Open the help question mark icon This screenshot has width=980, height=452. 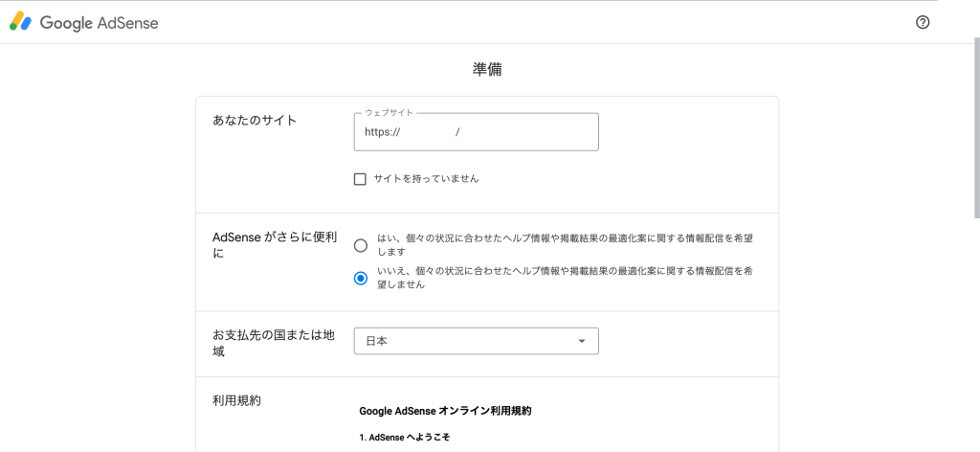click(x=923, y=23)
